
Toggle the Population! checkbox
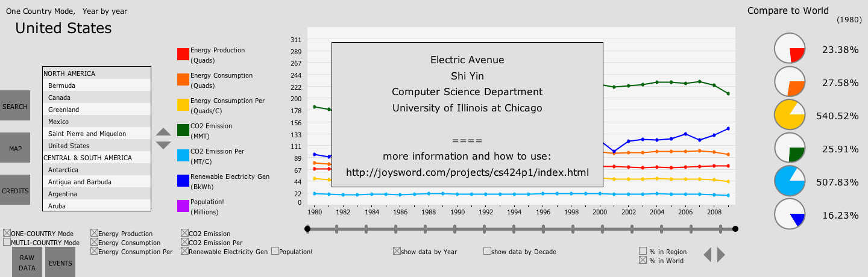coord(275,251)
